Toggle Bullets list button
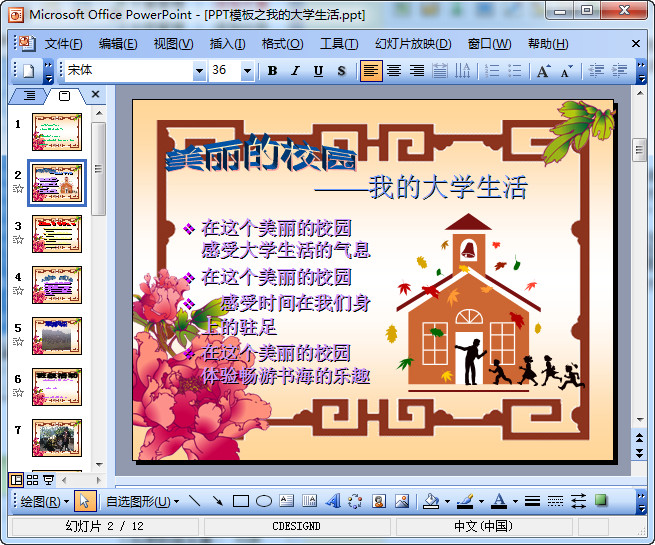 tap(515, 71)
